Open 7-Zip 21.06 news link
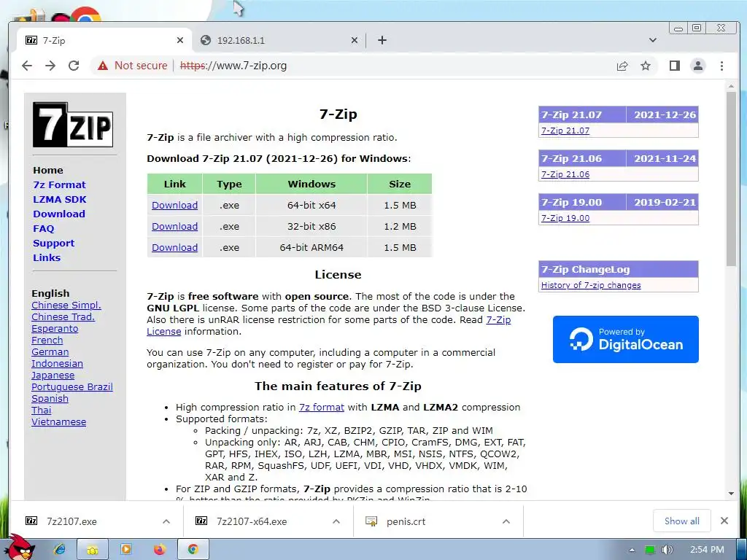747x560 pixels. coord(565,174)
